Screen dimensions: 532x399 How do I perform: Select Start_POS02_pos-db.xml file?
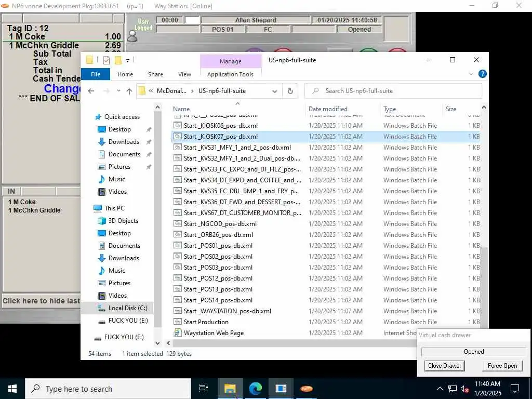pos(218,257)
